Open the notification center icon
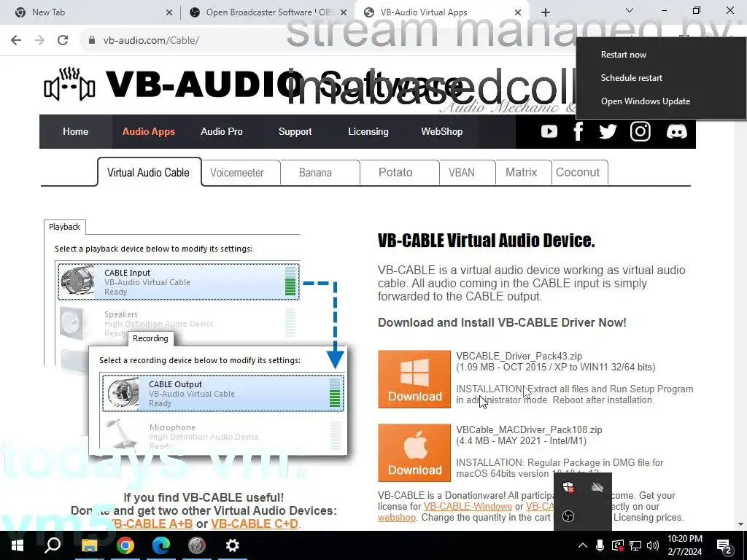 tap(724, 546)
